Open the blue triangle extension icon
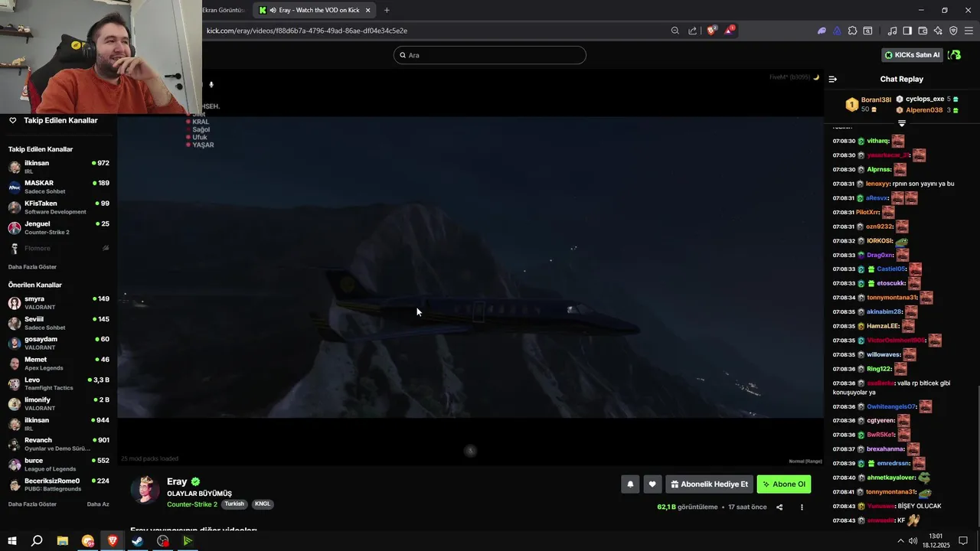 (x=837, y=31)
